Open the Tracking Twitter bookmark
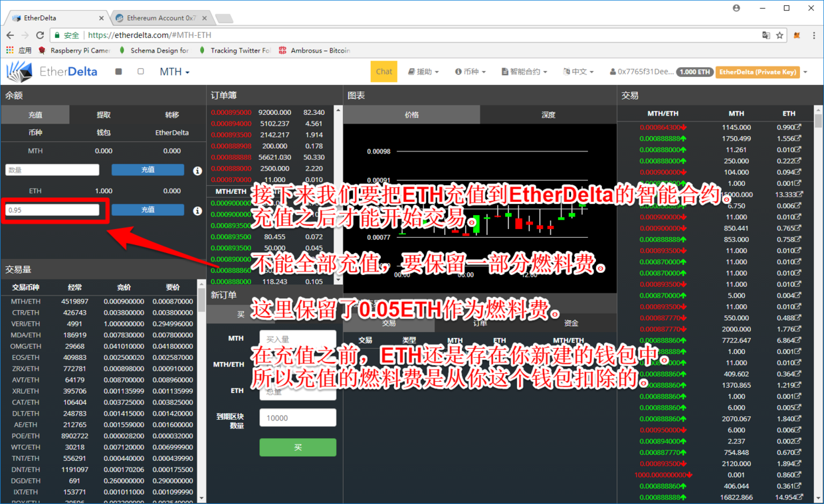Screen dimensions: 824x504 (x=234, y=50)
